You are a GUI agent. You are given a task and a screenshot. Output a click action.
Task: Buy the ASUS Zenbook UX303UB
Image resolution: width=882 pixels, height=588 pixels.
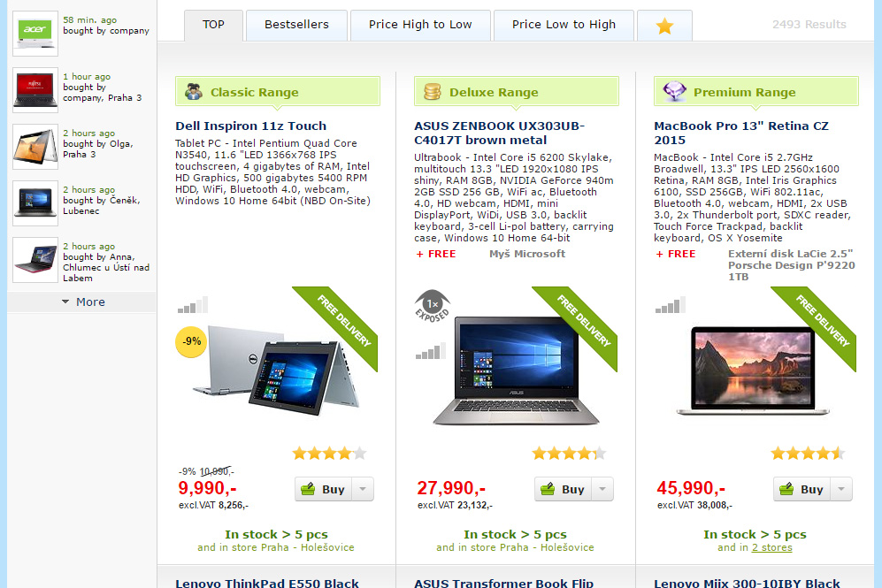[x=563, y=489]
